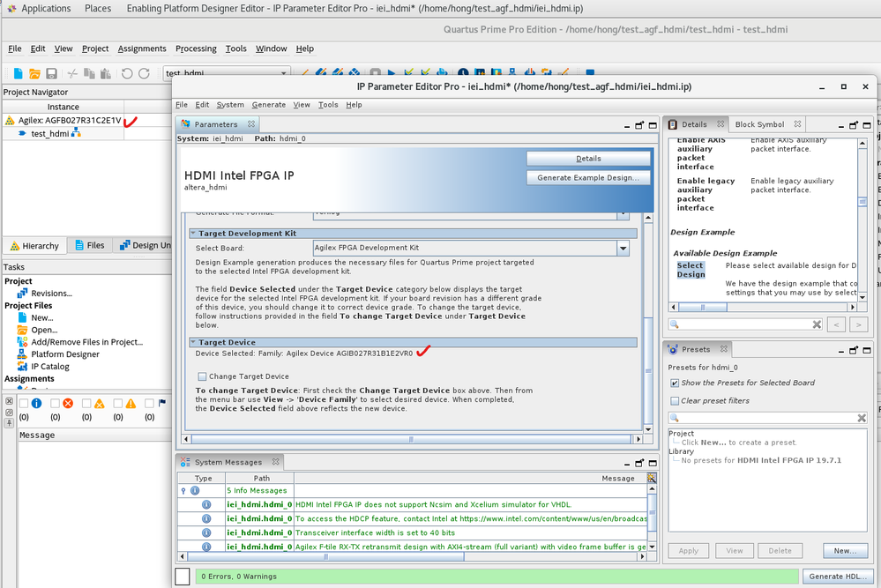The image size is (881, 588).
Task: Click the Undo toolbar icon
Action: point(128,74)
